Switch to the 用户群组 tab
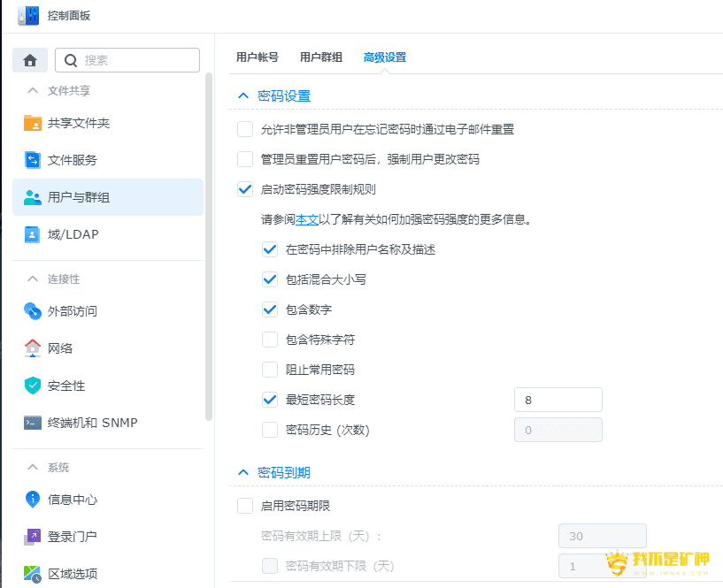This screenshot has height=588, width=723. coord(321,57)
